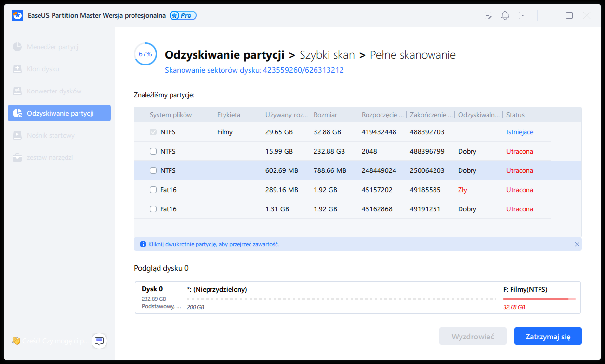Dismiss the double-click hint info bar
Viewport: 605px width, 364px height.
point(577,244)
